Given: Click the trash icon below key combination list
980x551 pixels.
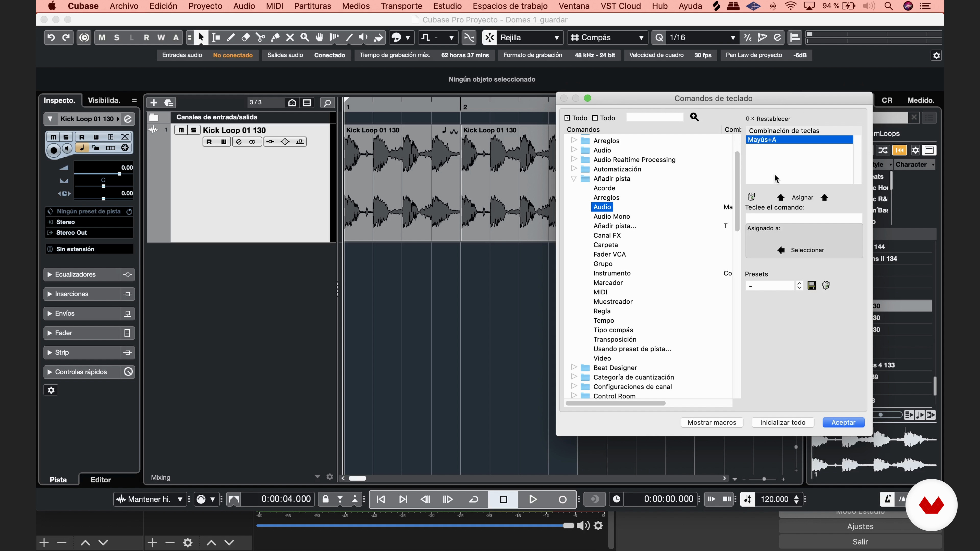Looking at the screenshot, I should [x=751, y=197].
